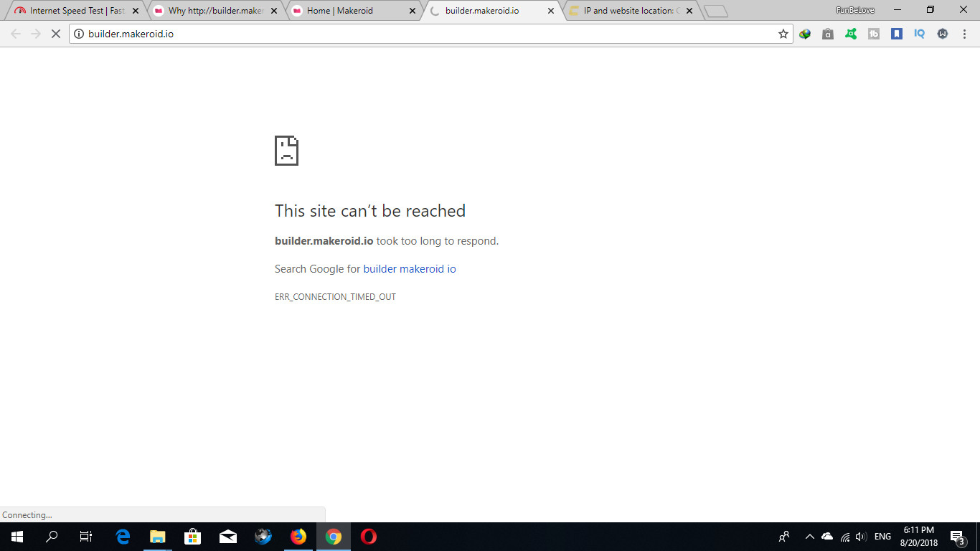The image size is (980, 551).
Task: Click the address bar URL field
Action: point(430,34)
